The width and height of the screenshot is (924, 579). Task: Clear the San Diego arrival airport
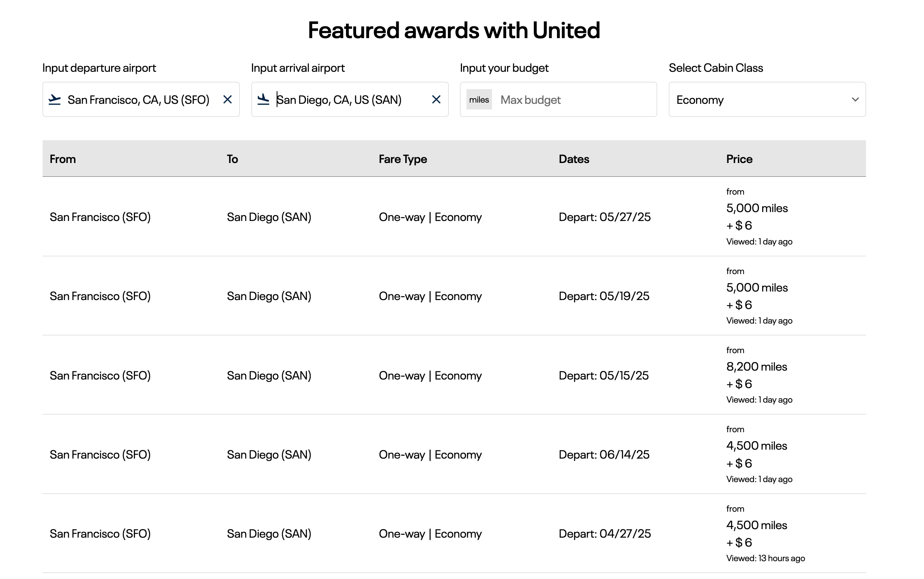click(436, 99)
